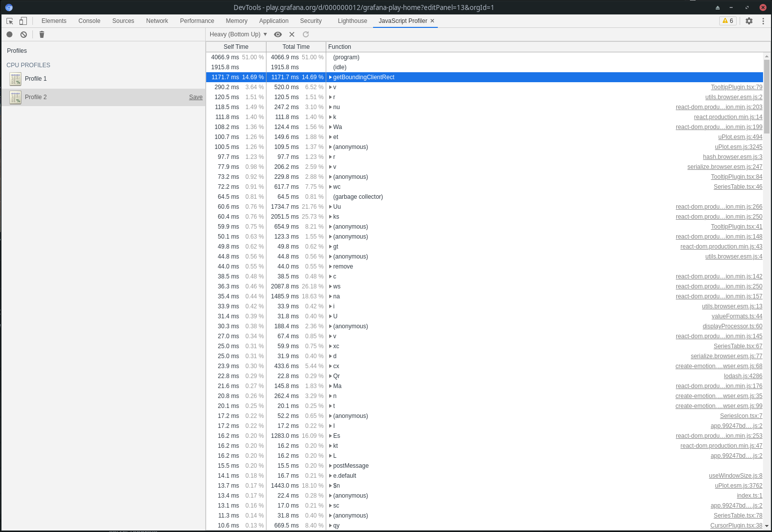Screen dimensions: 772x532
Task: Exclude selected function using the X icon
Action: click(292, 34)
